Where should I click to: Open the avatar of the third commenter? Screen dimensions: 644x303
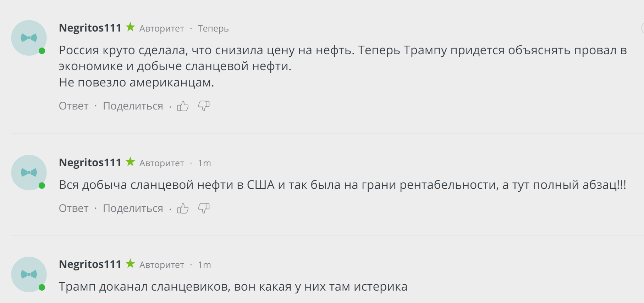[29, 274]
